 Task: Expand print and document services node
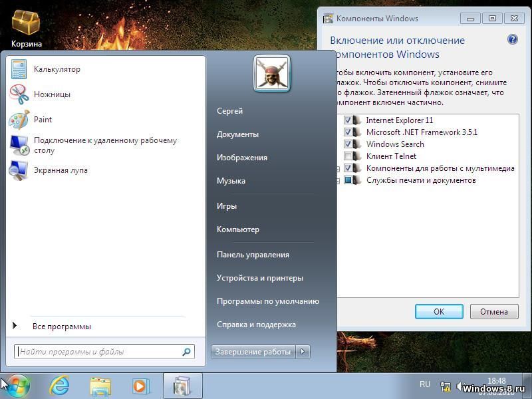338,181
